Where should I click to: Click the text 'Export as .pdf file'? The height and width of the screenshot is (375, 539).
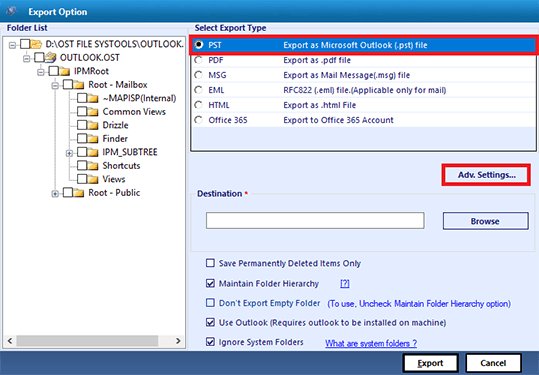coord(317,60)
